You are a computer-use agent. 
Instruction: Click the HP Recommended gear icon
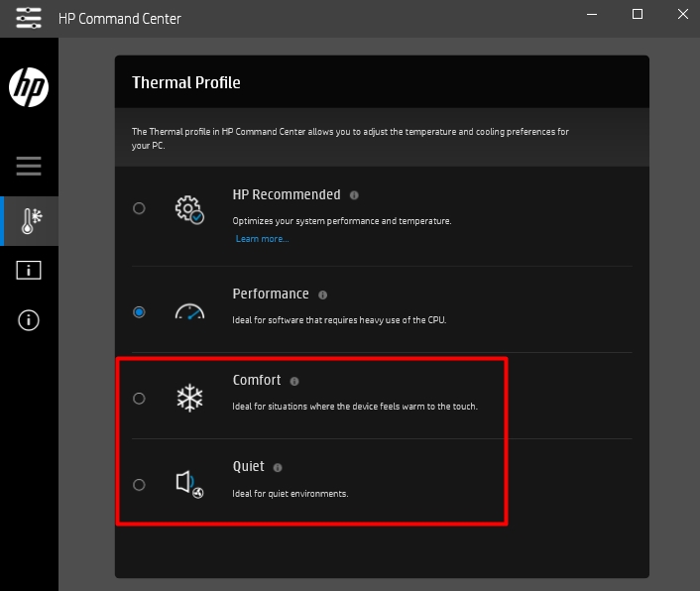click(189, 209)
